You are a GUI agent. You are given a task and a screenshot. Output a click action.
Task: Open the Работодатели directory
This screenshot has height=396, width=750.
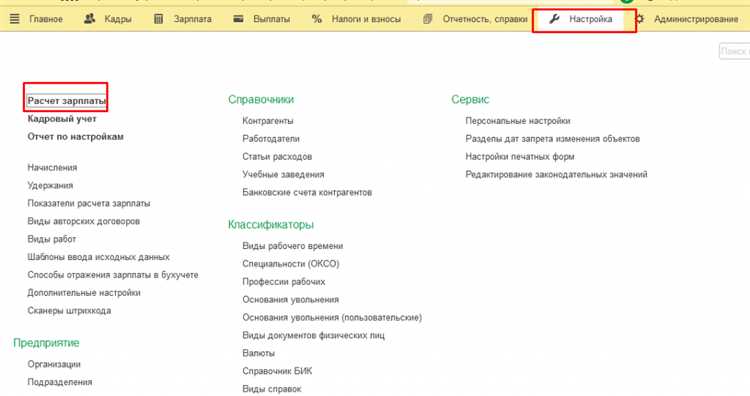(x=271, y=138)
